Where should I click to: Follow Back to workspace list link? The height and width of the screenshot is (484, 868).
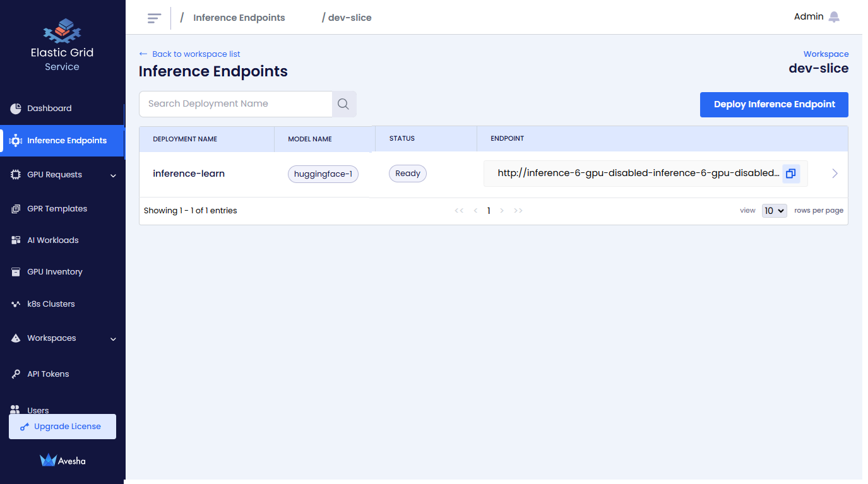click(196, 54)
